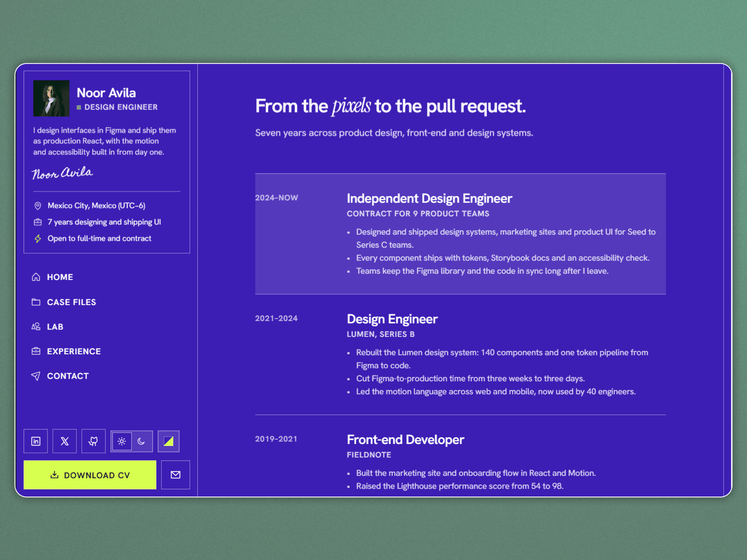Viewport: 747px width, 560px height.
Task: Click the location pin icon near Mexico City
Action: [x=38, y=206]
